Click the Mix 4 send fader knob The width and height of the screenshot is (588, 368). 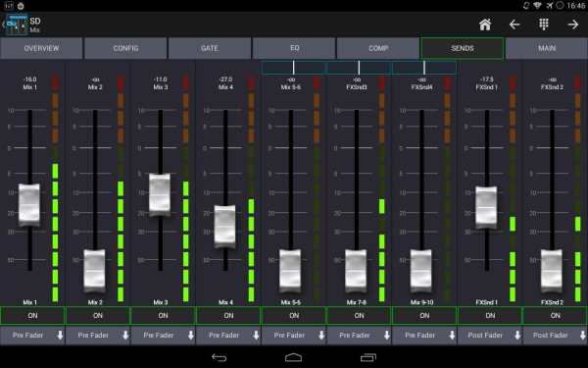pyautogui.click(x=225, y=227)
